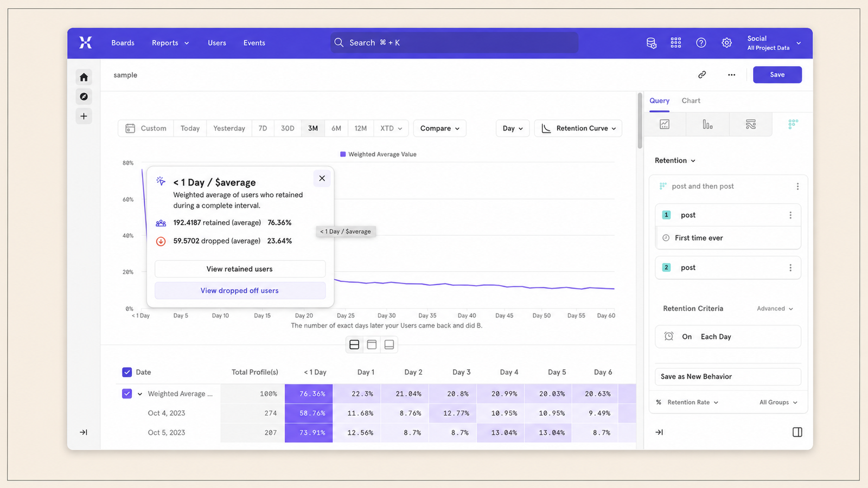Open the Lexicon data management icon
The width and height of the screenshot is (868, 488).
(x=652, y=43)
